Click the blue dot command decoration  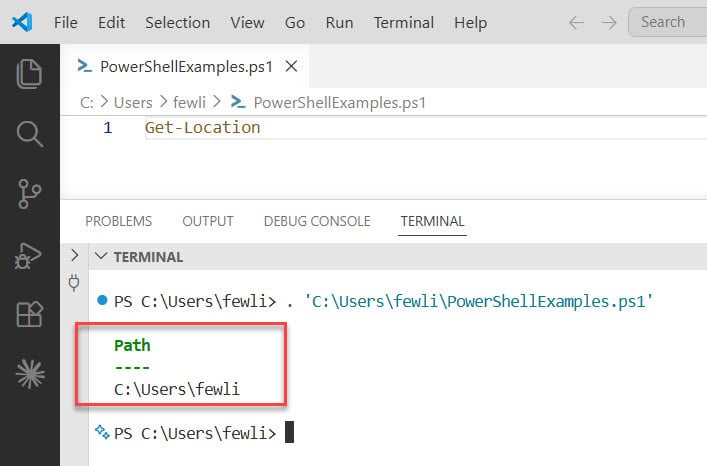(x=102, y=300)
